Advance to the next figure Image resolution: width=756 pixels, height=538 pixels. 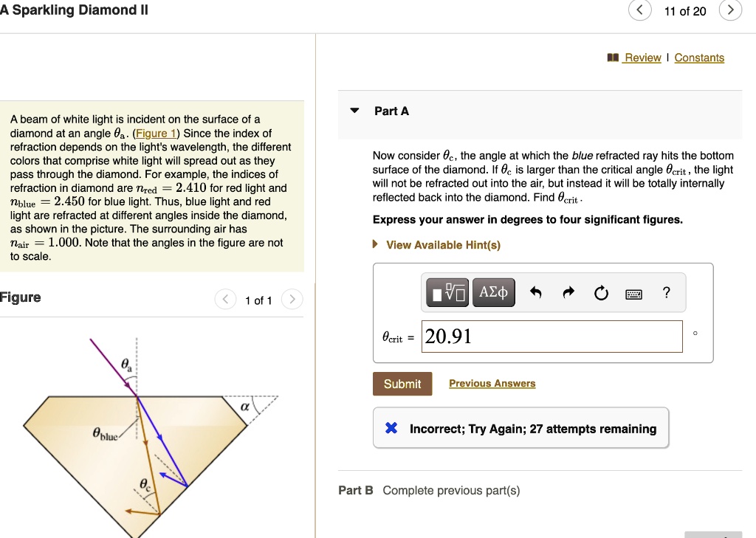[292, 300]
